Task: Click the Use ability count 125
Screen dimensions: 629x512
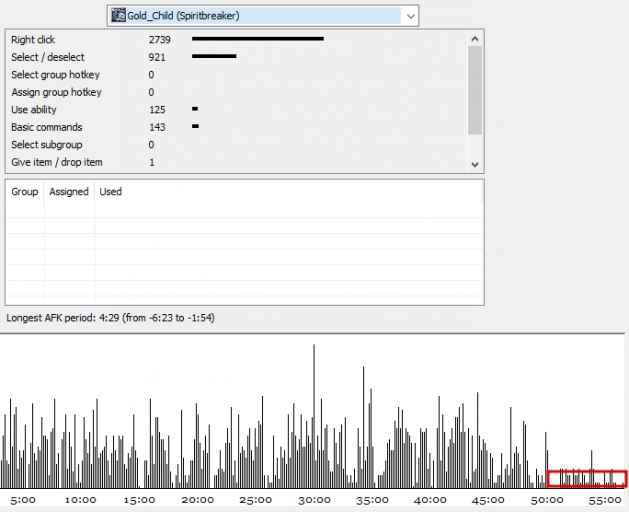Action: 157,110
